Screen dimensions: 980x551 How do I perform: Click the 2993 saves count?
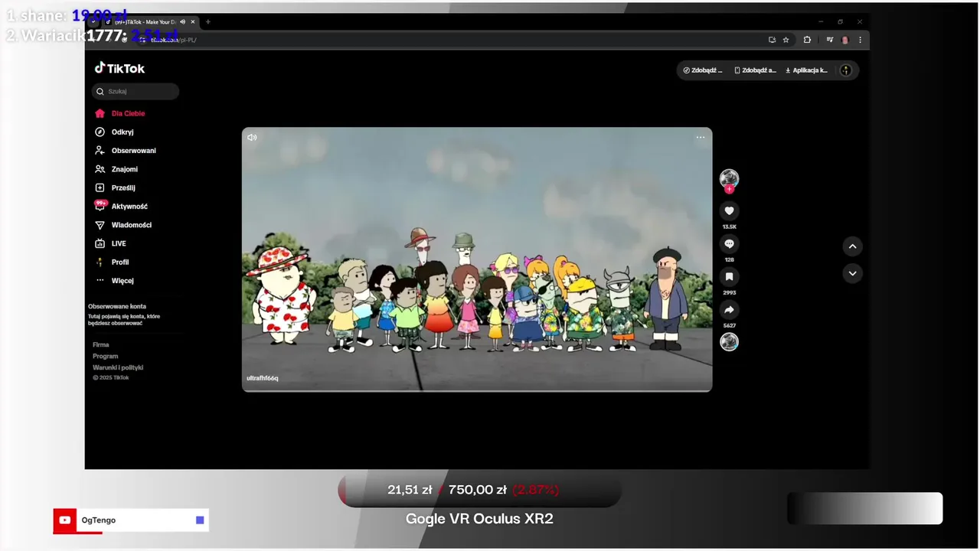tap(729, 293)
